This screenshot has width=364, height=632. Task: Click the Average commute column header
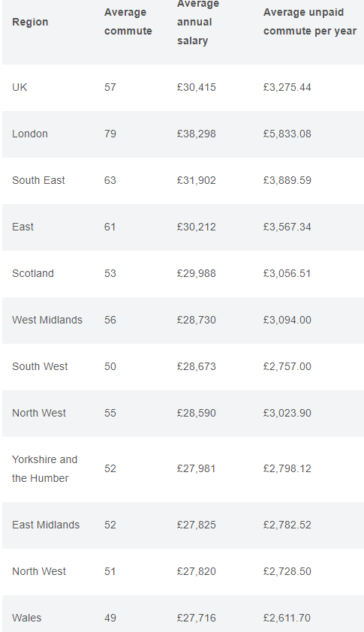(x=128, y=22)
